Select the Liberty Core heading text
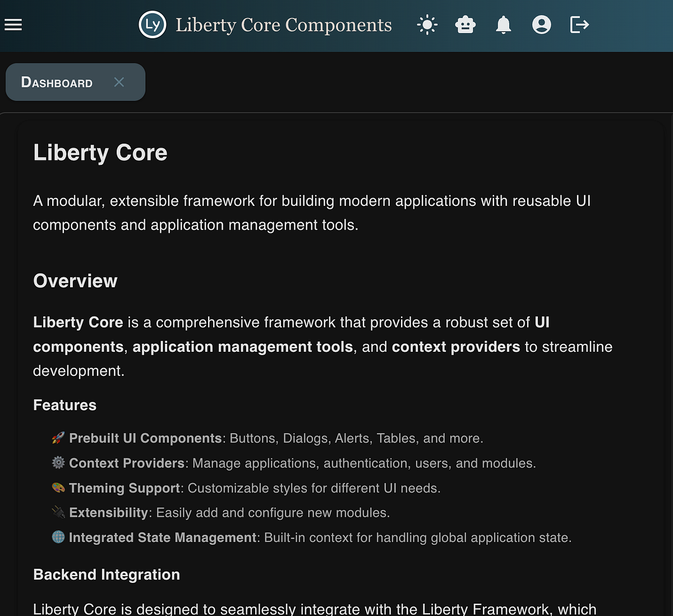Image resolution: width=673 pixels, height=616 pixels. [x=100, y=152]
